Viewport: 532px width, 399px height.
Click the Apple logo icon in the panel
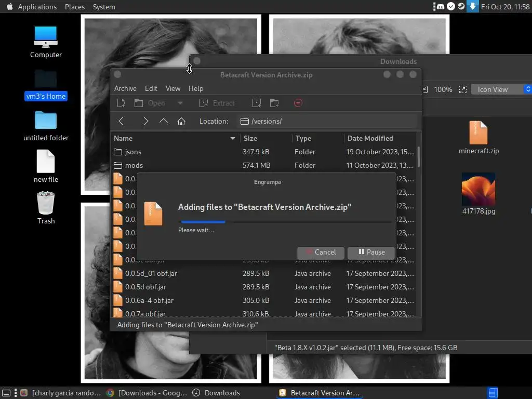(x=9, y=6)
